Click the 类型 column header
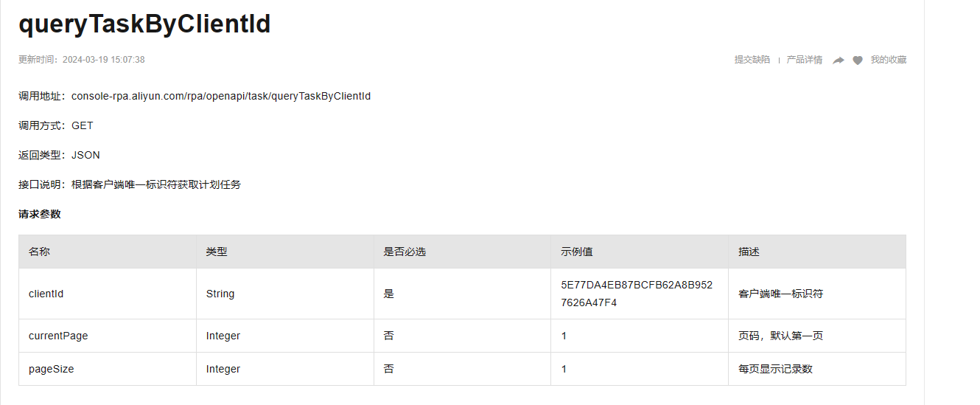Image resolution: width=980 pixels, height=405 pixels. coord(217,252)
